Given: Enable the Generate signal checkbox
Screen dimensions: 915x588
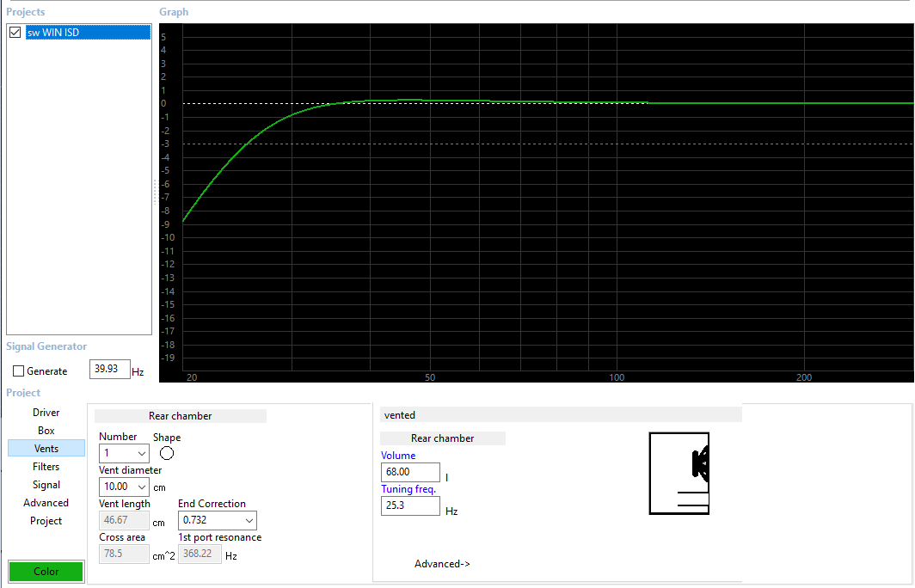Looking at the screenshot, I should pyautogui.click(x=19, y=371).
